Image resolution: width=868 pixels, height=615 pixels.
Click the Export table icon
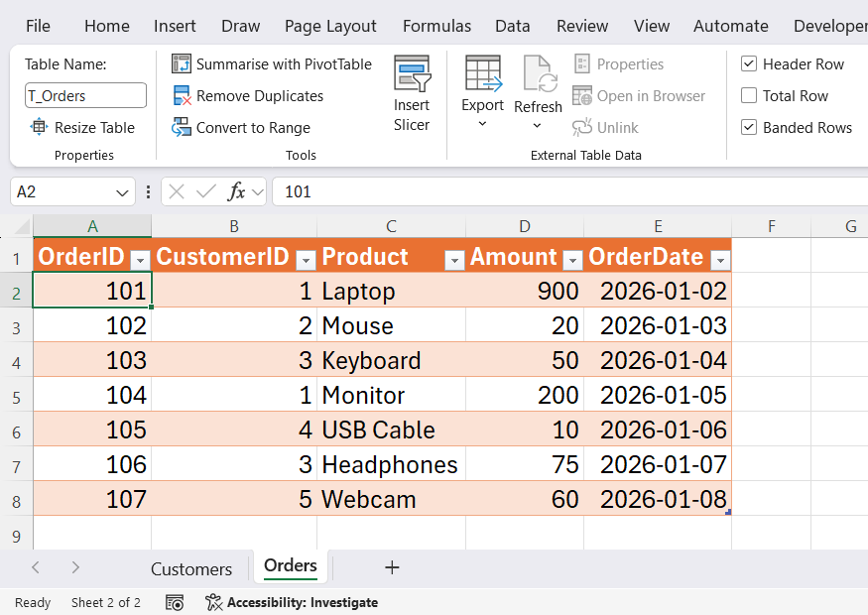pyautogui.click(x=483, y=73)
